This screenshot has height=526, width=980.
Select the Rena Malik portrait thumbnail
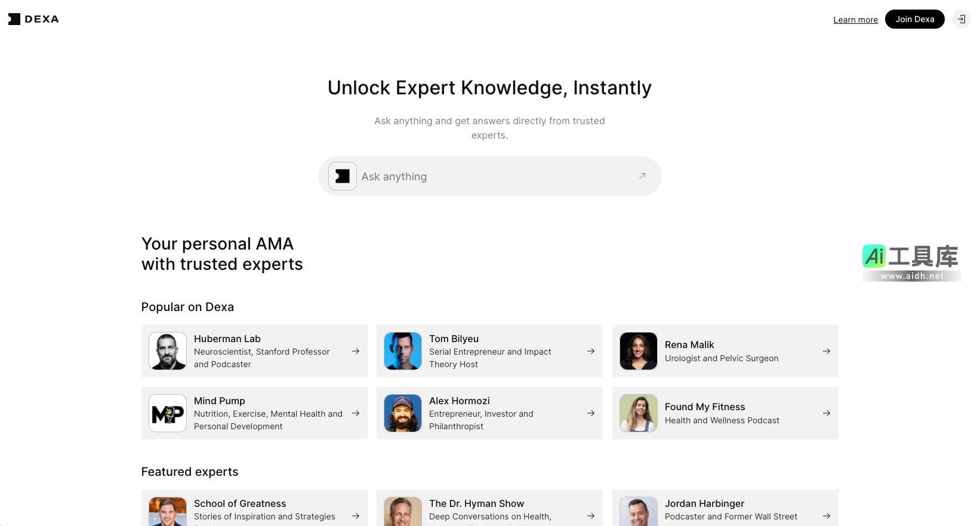tap(639, 351)
